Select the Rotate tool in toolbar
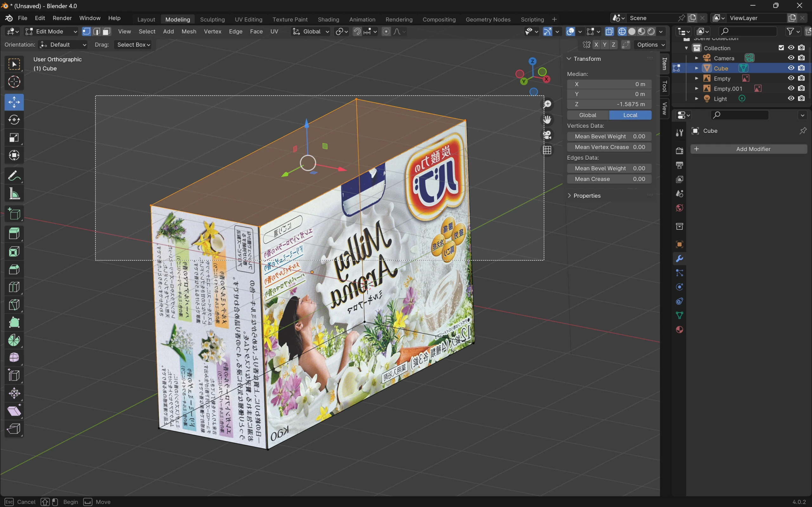 14,120
